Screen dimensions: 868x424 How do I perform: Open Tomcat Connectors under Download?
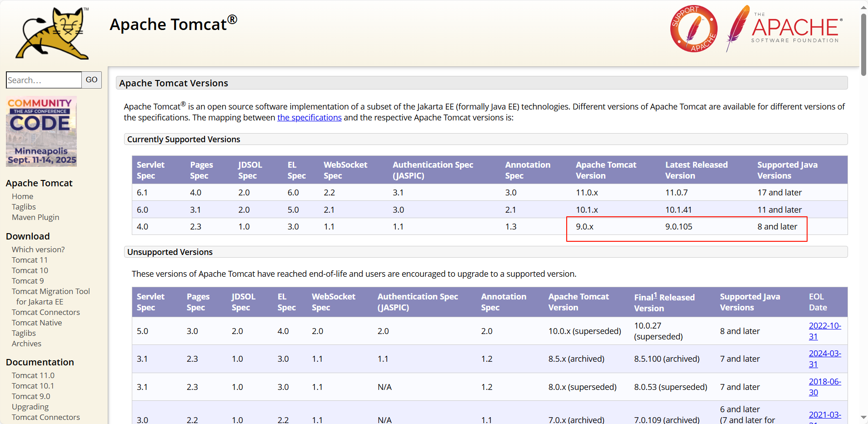point(46,312)
